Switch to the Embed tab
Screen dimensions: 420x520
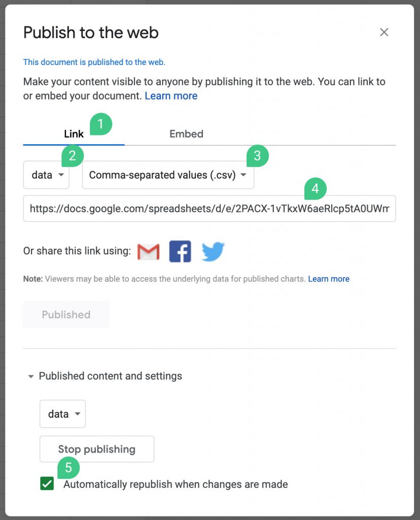186,134
